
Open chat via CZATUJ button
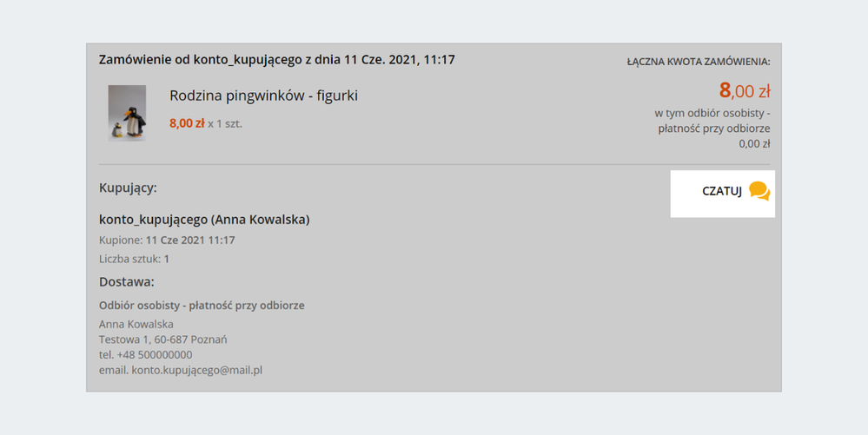pyautogui.click(x=722, y=194)
